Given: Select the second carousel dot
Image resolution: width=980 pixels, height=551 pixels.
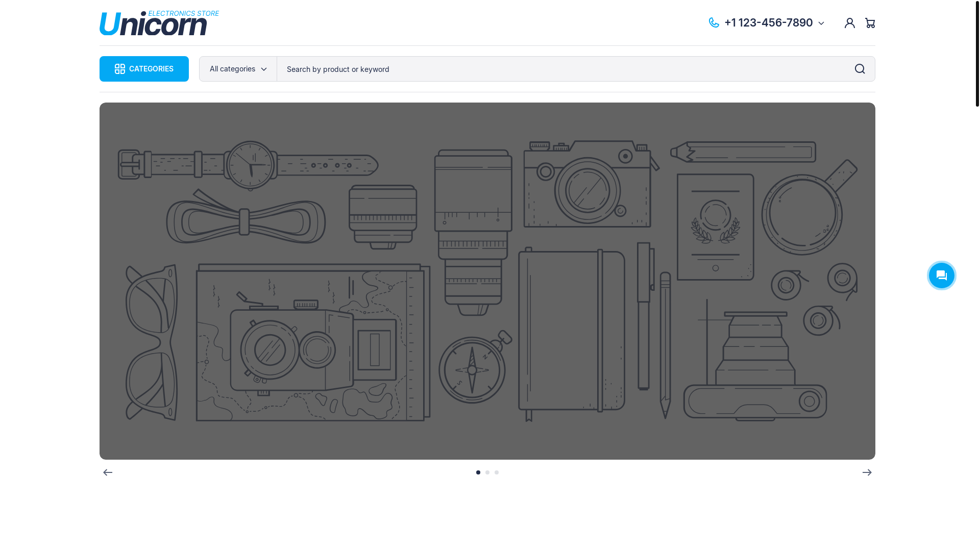Looking at the screenshot, I should point(487,472).
